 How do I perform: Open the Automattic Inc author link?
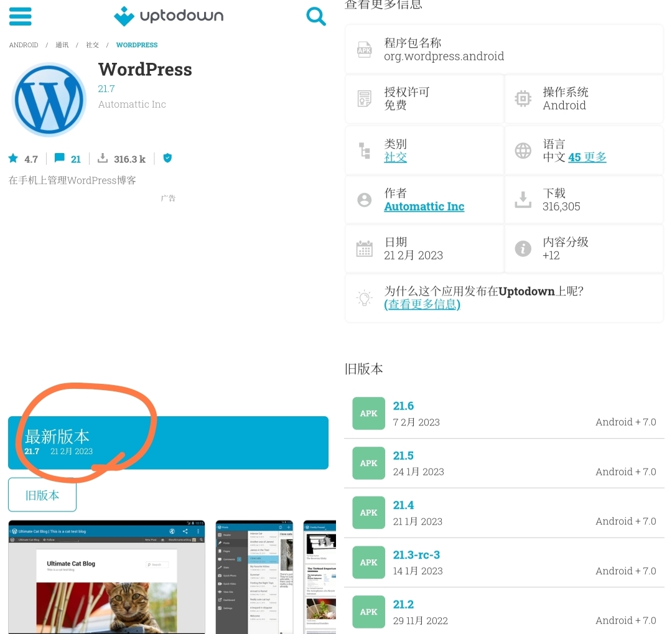[424, 207]
